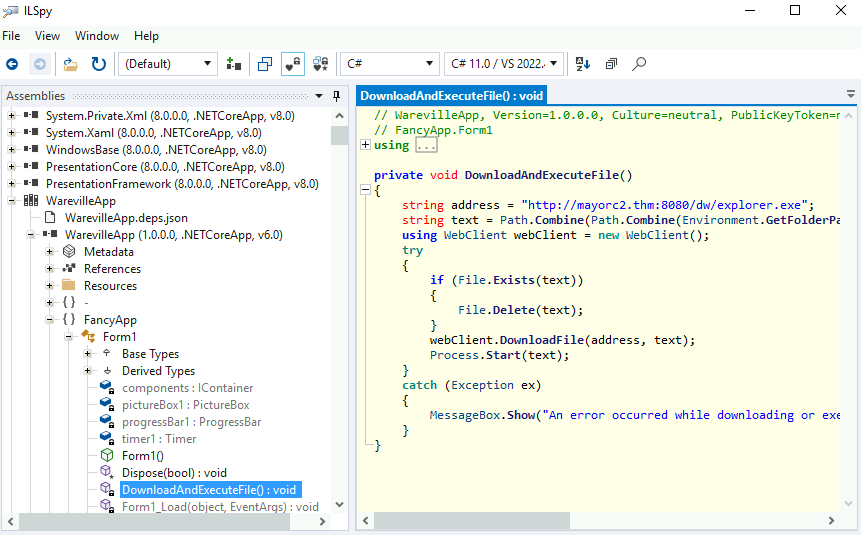
Task: Open the search magnifier tool
Action: 639,64
